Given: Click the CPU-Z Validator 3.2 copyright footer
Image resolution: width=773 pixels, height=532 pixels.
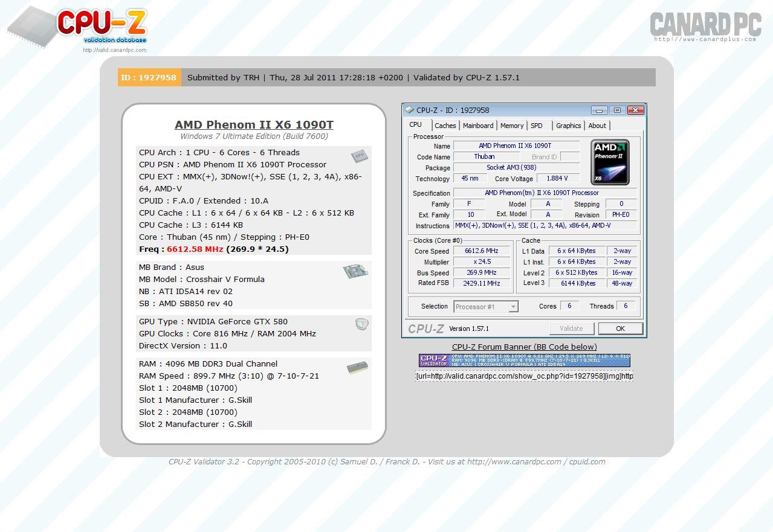Looking at the screenshot, I should click(x=387, y=462).
